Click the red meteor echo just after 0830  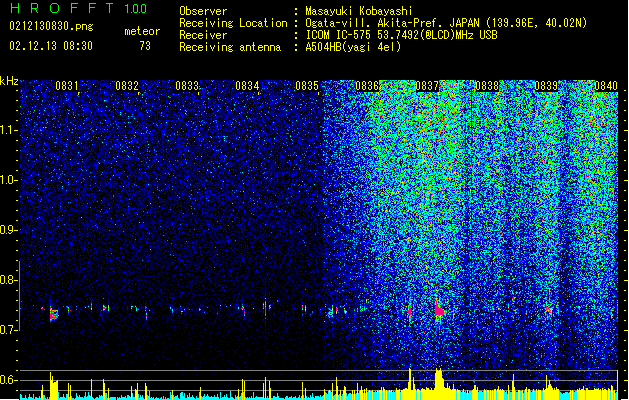[x=54, y=314]
